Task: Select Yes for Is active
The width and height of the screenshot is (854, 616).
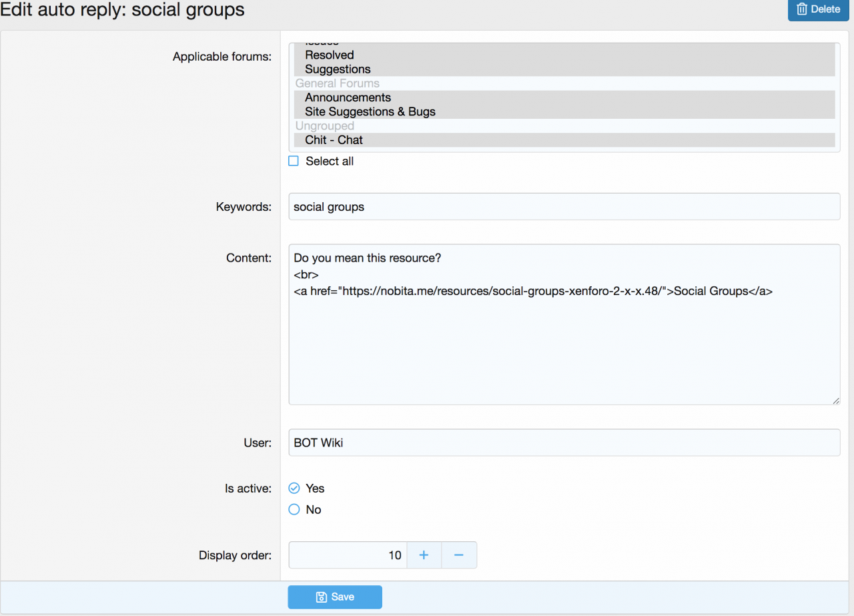Action: tap(294, 488)
